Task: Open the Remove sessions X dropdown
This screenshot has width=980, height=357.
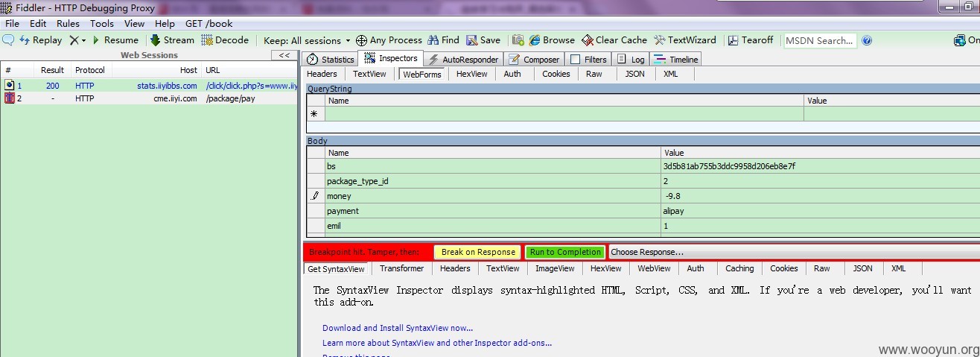Action: pos(77,40)
